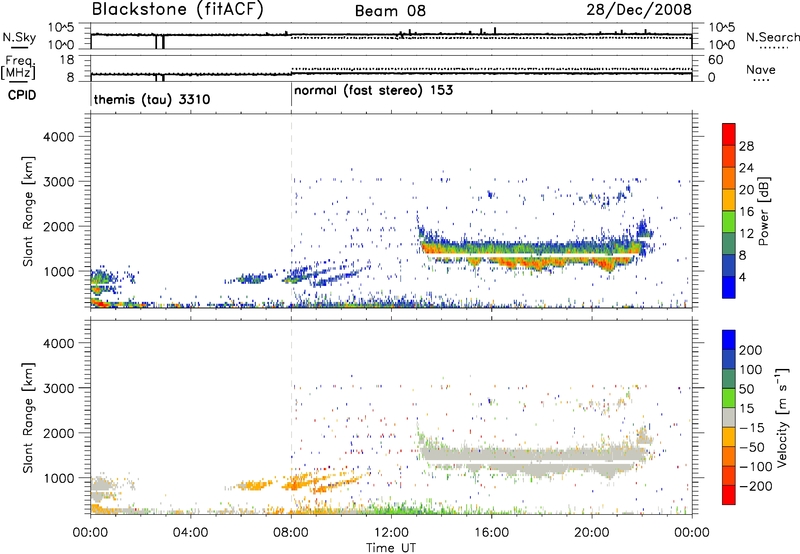Click 'normal (fast stereo) 153' mode text

pyautogui.click(x=373, y=90)
